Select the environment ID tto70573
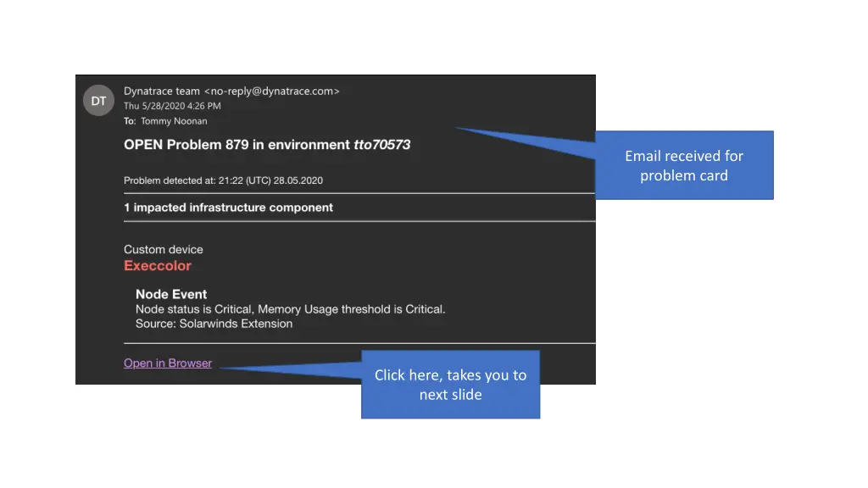Screen dimensions: 868x488 tap(381, 144)
